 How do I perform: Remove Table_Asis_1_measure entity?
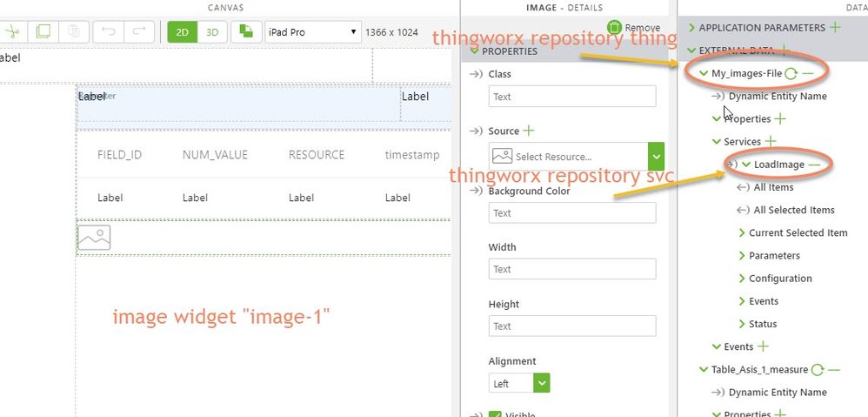coord(834,369)
